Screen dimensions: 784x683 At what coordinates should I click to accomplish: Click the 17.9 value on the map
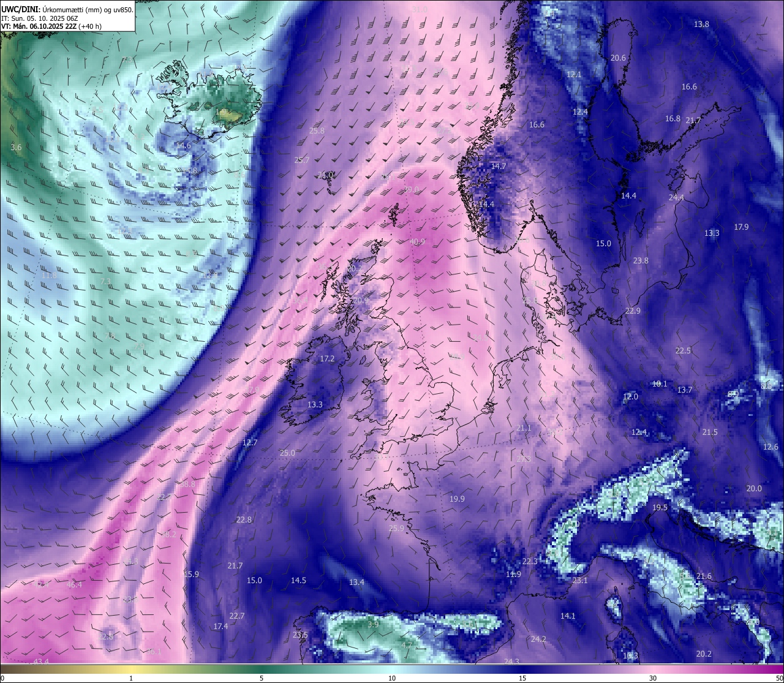tap(741, 227)
